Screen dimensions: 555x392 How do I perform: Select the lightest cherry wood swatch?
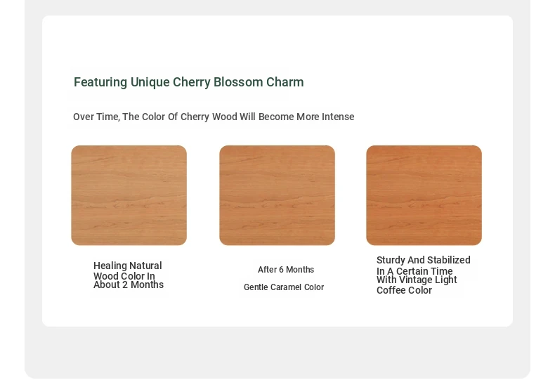tap(129, 195)
